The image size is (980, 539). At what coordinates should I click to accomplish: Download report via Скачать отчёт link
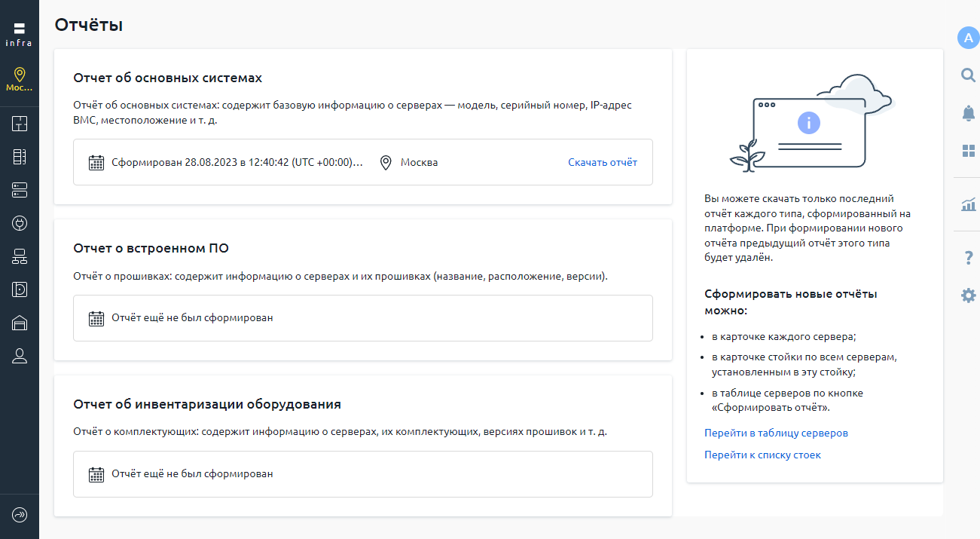tap(603, 162)
